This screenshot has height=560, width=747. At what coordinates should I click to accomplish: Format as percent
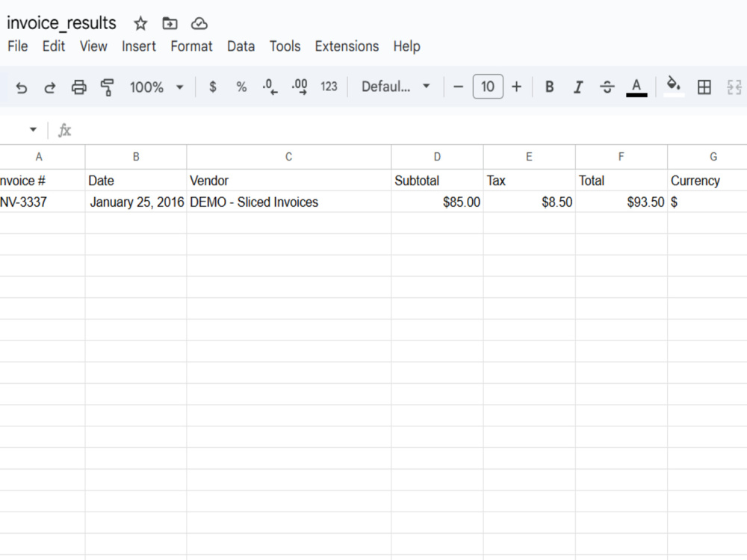tap(241, 87)
